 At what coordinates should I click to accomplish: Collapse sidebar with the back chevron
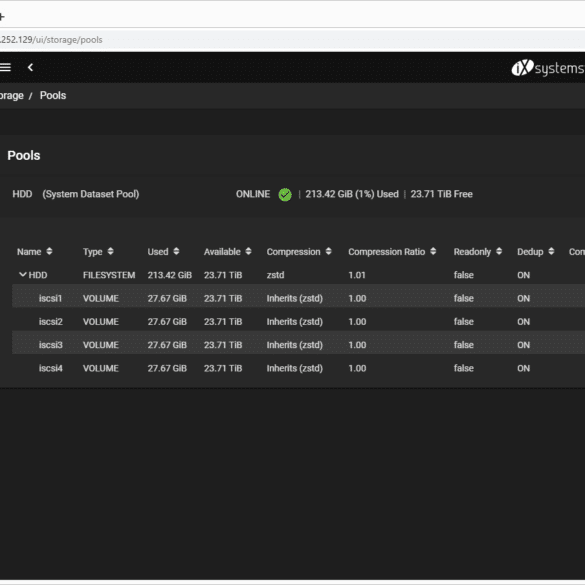click(x=31, y=67)
